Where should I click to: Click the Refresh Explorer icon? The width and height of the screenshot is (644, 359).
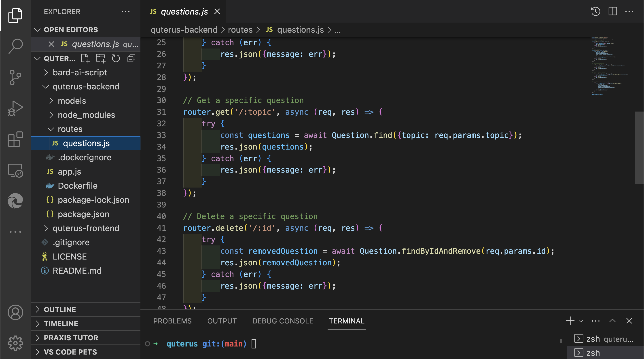click(x=116, y=59)
